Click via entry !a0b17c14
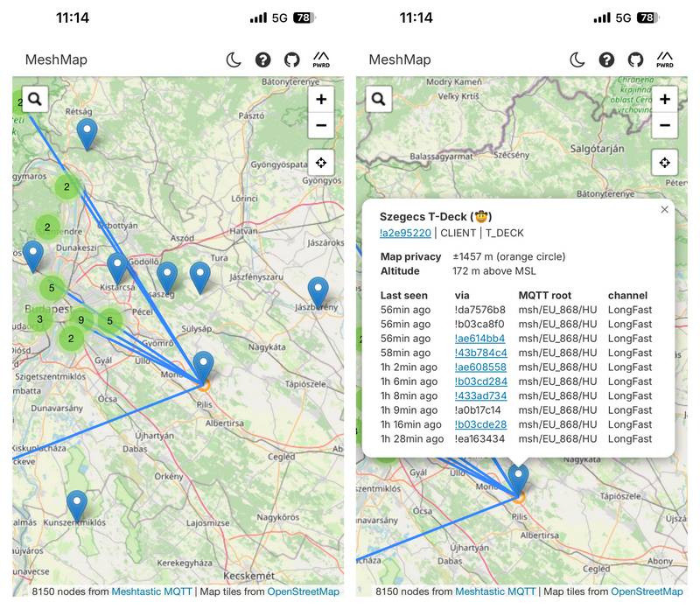700x609 pixels. tap(478, 409)
